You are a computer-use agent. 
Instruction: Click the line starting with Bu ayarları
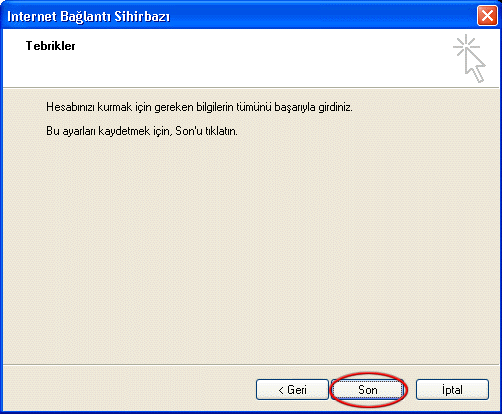(142, 131)
